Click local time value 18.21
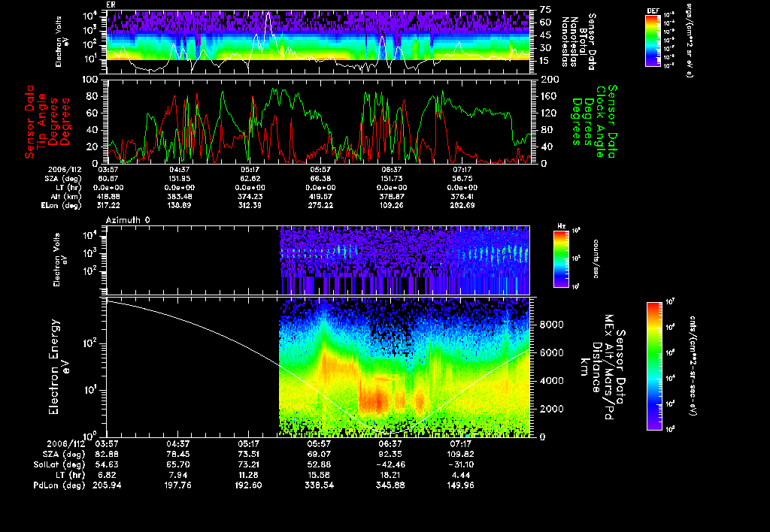 (x=390, y=475)
